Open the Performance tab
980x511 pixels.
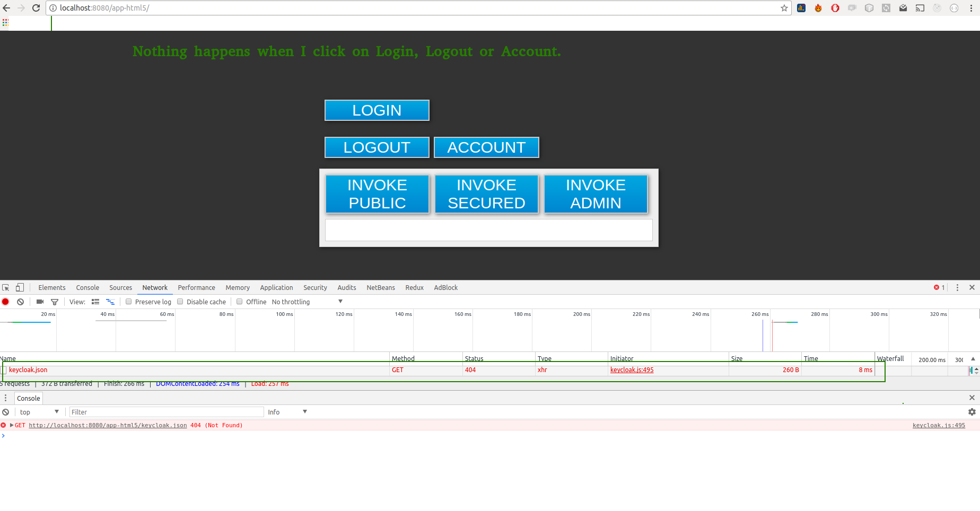[196, 287]
